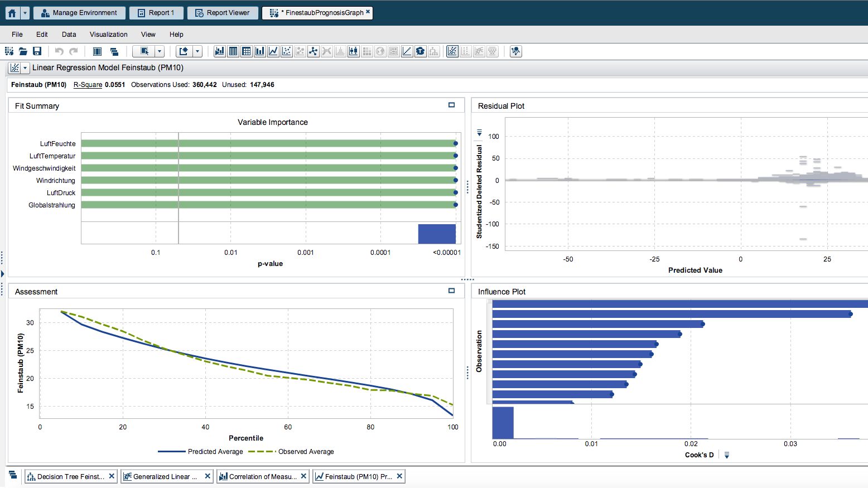Switch to the Manage Environment tab
Screen dimensions: 868x488
click(79, 13)
